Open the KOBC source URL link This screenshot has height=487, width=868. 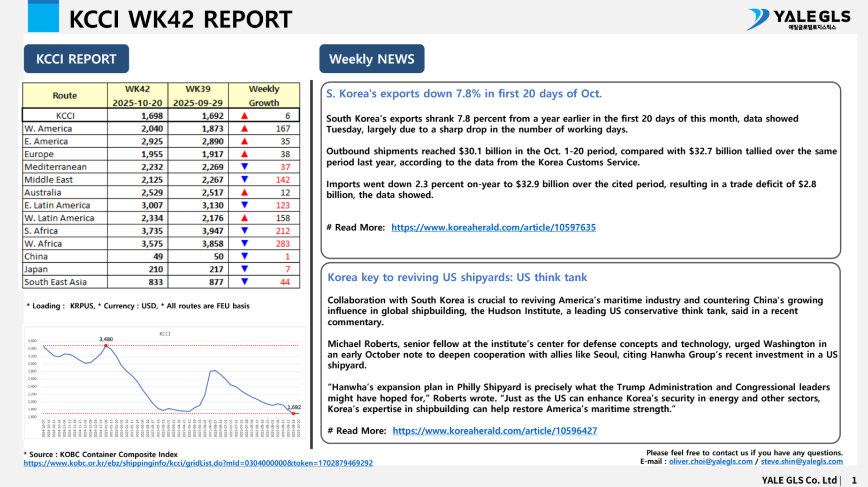pyautogui.click(x=198, y=463)
